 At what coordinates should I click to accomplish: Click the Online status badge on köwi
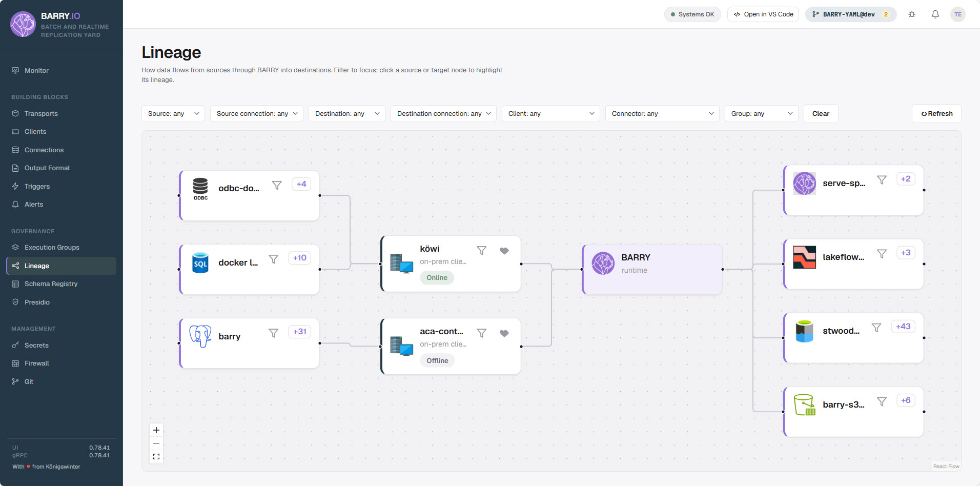[437, 278]
